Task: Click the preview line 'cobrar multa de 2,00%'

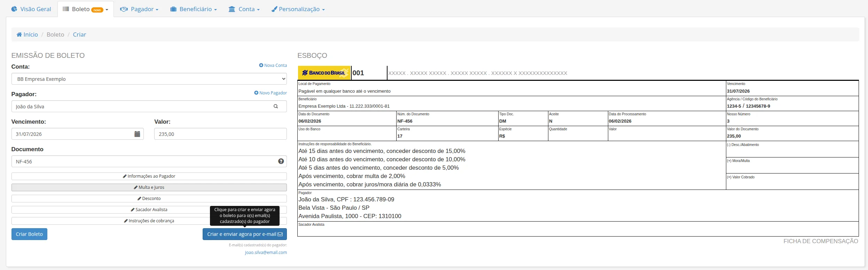Action: click(x=352, y=176)
